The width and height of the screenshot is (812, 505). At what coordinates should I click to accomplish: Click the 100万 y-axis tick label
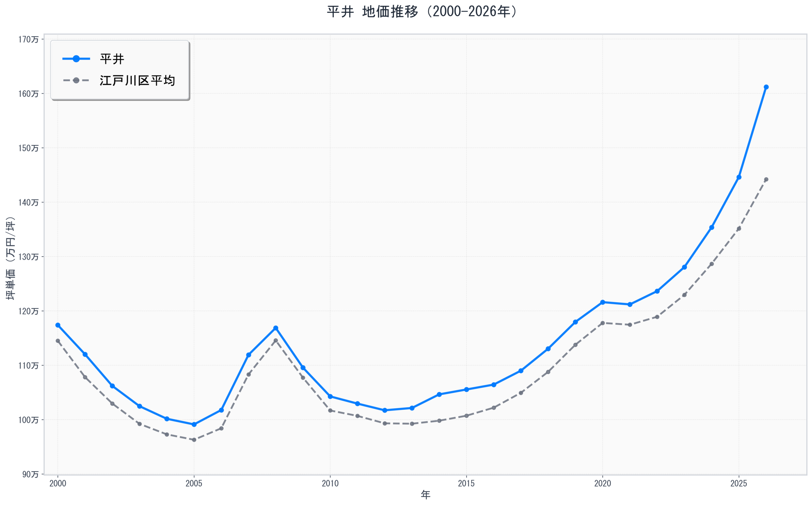pos(28,420)
